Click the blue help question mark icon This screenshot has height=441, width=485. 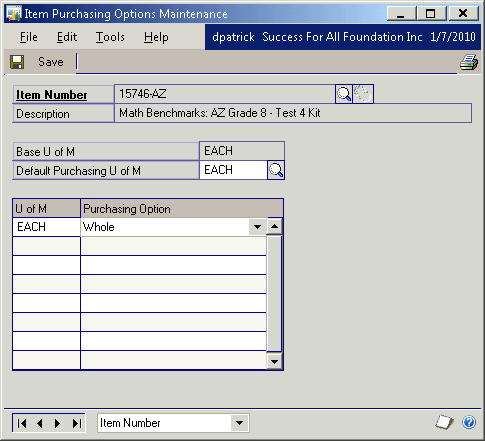[469, 422]
